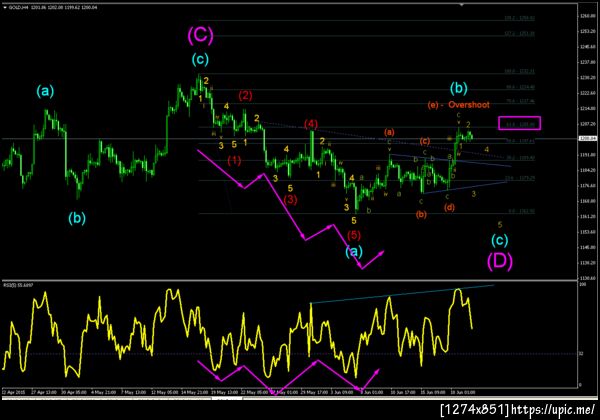Click the GOLD,H4 chart title text
The image size is (600, 420).
tap(16, 7)
